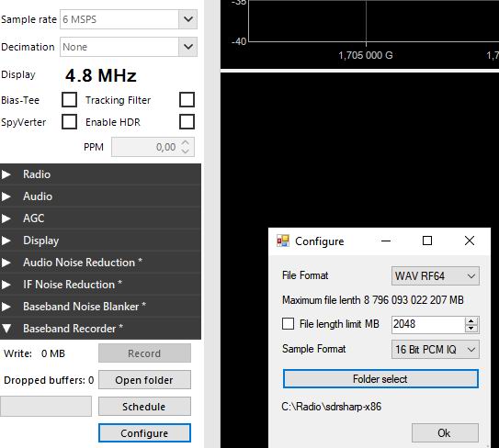Image resolution: width=499 pixels, height=448 pixels.
Task: Open the Sample rate dropdown
Action: [188, 19]
